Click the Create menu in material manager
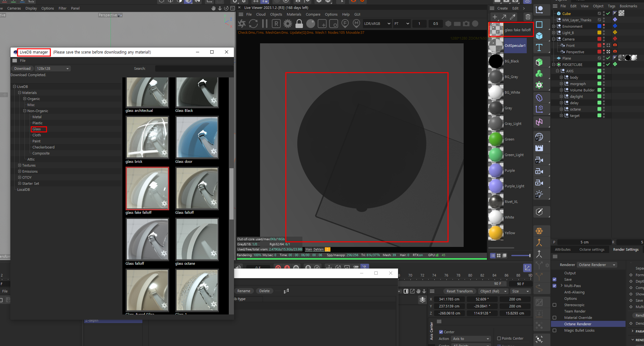This screenshot has width=644, height=346. pos(502,8)
